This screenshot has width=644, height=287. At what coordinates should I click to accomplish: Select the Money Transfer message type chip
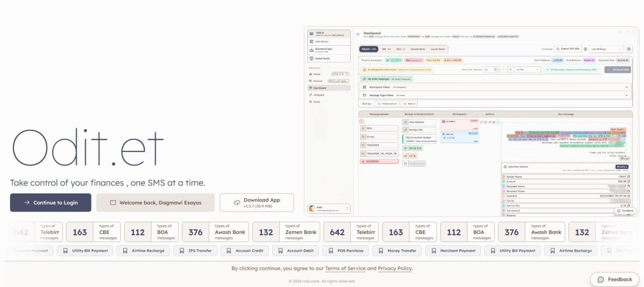click(397, 250)
